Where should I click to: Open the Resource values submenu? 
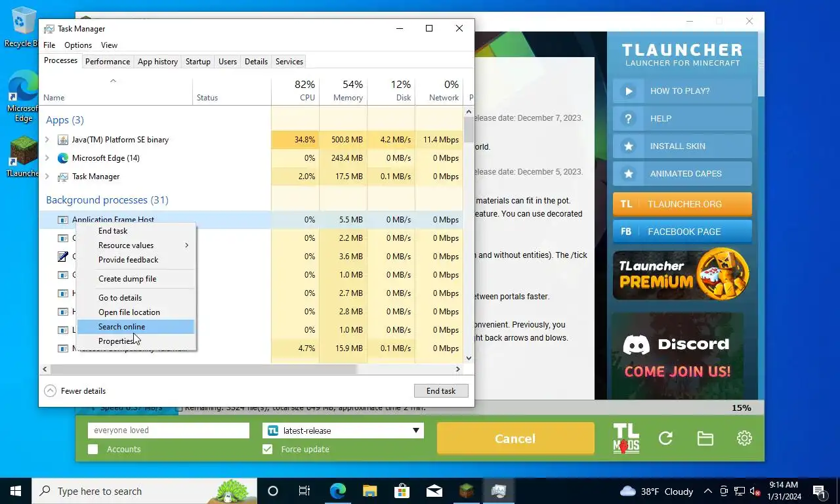click(x=136, y=245)
